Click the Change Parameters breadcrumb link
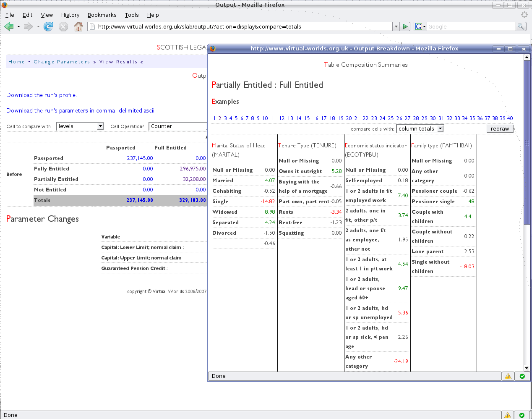This screenshot has height=419, width=532. pos(62,62)
